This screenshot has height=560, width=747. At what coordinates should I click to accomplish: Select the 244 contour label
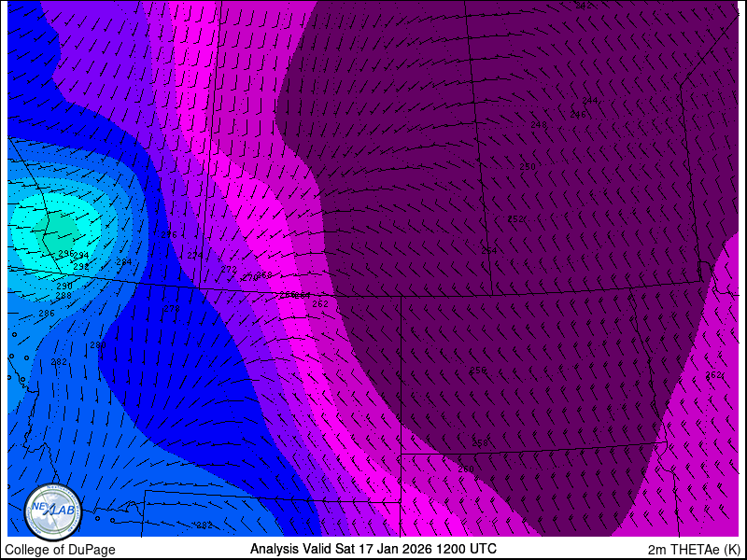(590, 101)
